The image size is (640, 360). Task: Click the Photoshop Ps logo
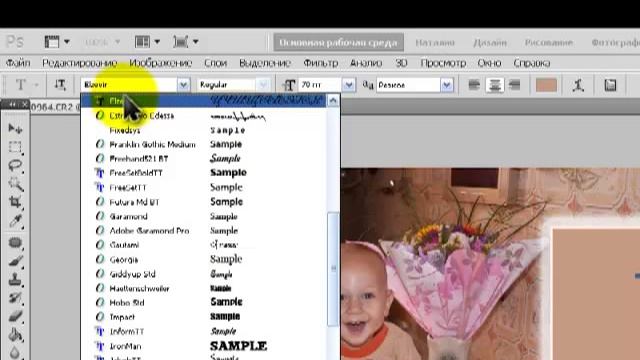(x=15, y=42)
